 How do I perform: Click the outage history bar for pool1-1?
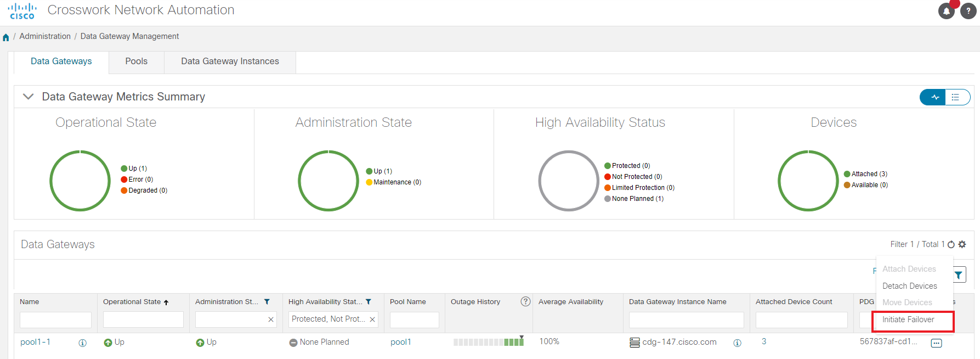489,342
